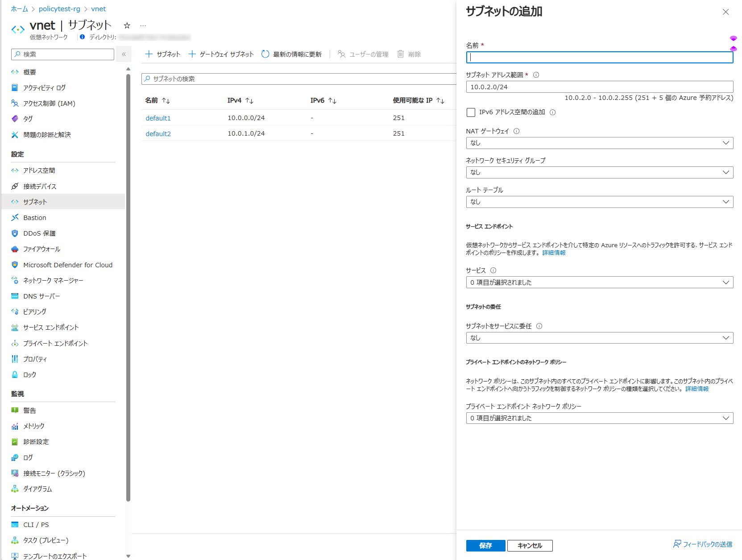Click the ログ icon under 監視

[x=15, y=458]
